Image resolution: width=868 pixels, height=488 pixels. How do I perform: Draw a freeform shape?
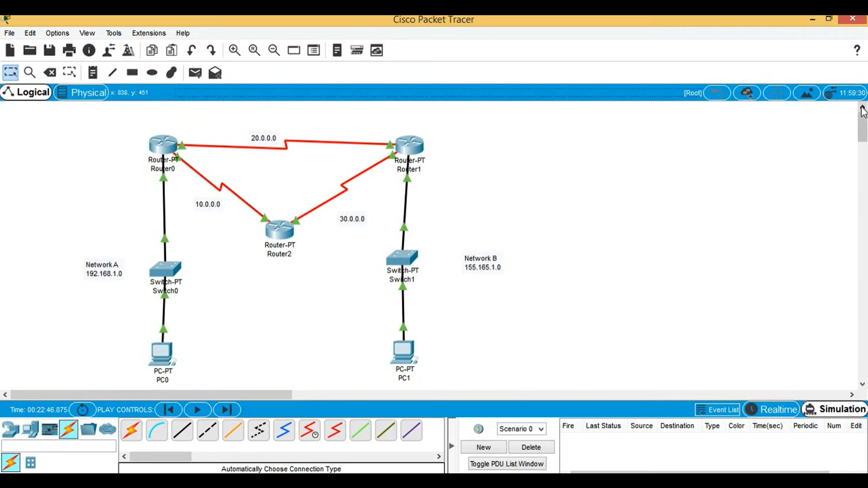click(171, 72)
